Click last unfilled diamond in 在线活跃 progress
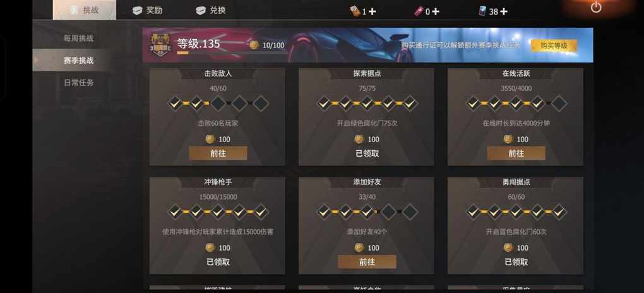Screen dimensions: 644x293 (559, 104)
